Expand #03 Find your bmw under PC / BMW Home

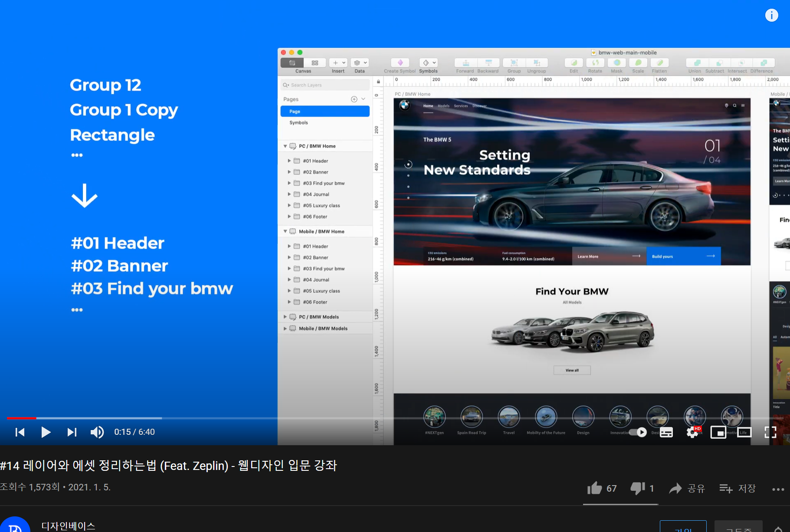[289, 183]
